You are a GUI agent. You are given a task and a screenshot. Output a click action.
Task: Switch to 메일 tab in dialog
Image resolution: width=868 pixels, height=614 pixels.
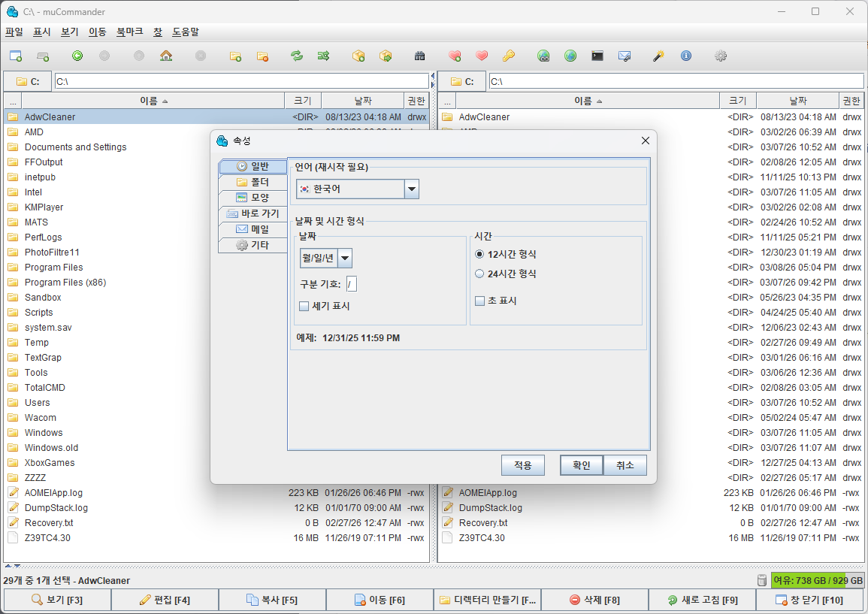click(x=253, y=229)
